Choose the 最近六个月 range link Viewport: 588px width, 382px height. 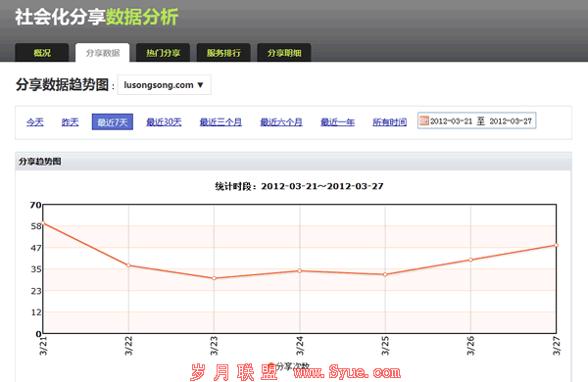click(281, 122)
